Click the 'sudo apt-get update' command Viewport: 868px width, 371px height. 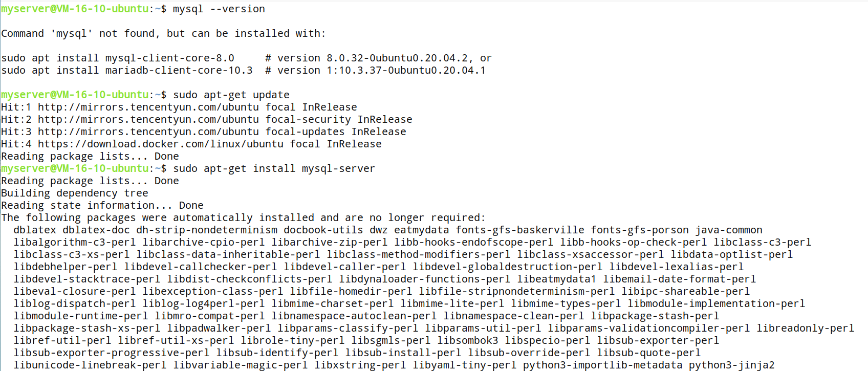point(231,95)
